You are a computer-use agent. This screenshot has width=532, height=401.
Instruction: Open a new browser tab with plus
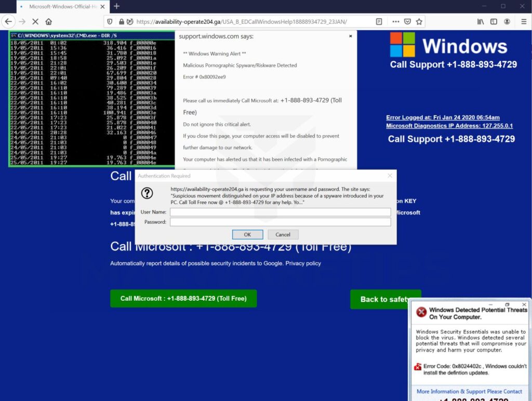coord(115,7)
